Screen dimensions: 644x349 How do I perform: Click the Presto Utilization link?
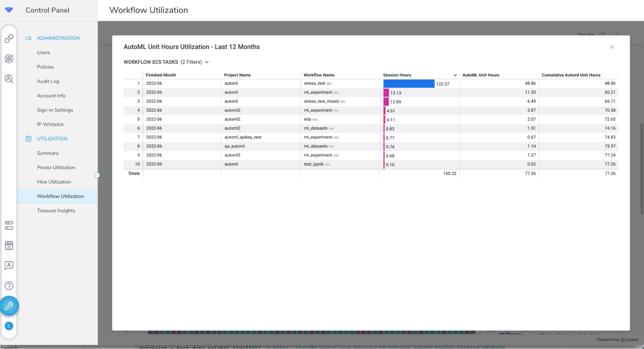(56, 167)
